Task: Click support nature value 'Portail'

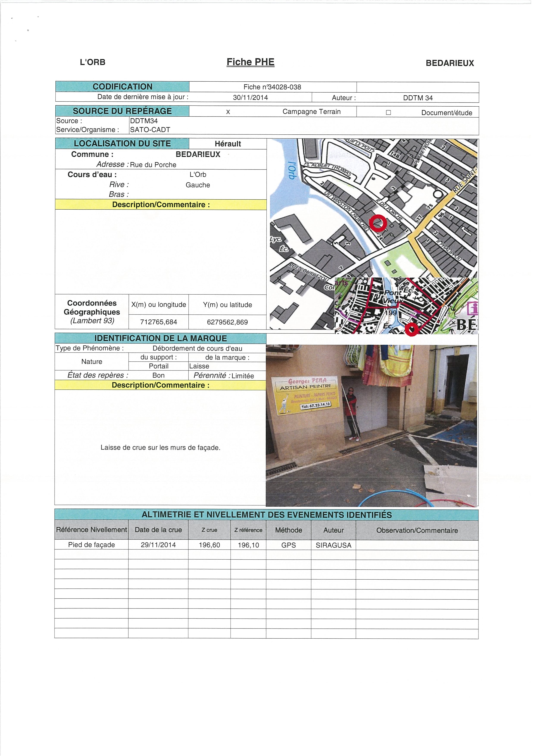Action: tap(158, 366)
